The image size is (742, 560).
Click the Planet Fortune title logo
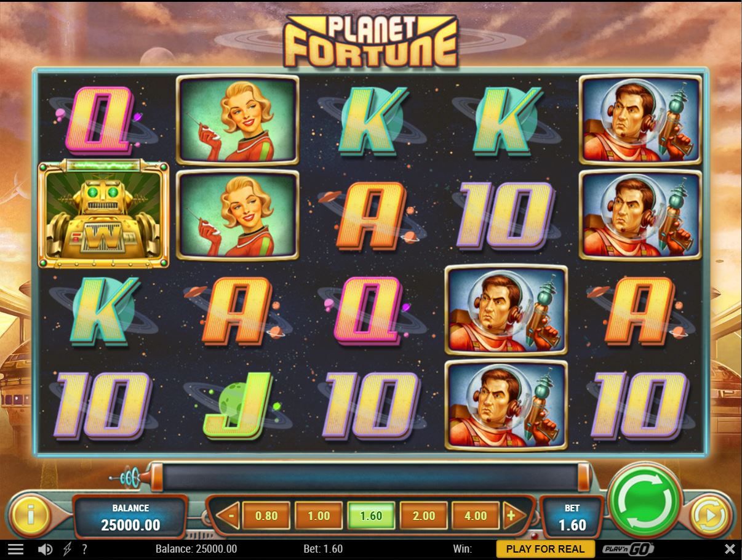(371, 41)
